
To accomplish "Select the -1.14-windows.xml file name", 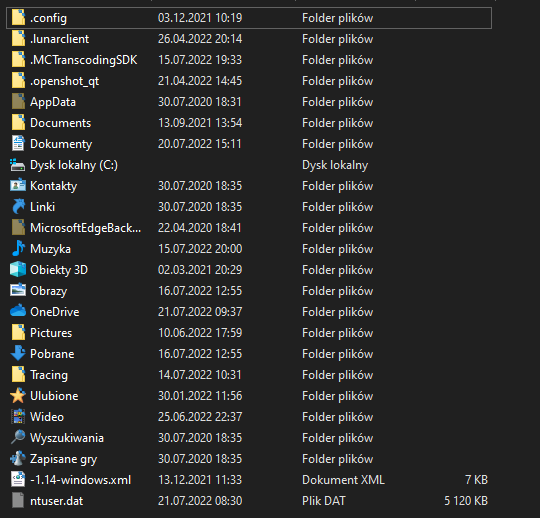I will 81,480.
